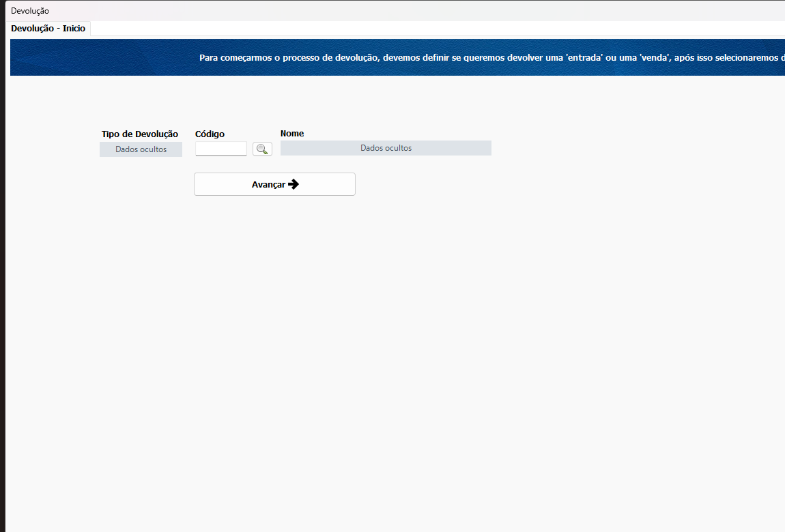The height and width of the screenshot is (532, 785).
Task: Select the Devolução - Inicio tab
Action: click(48, 29)
